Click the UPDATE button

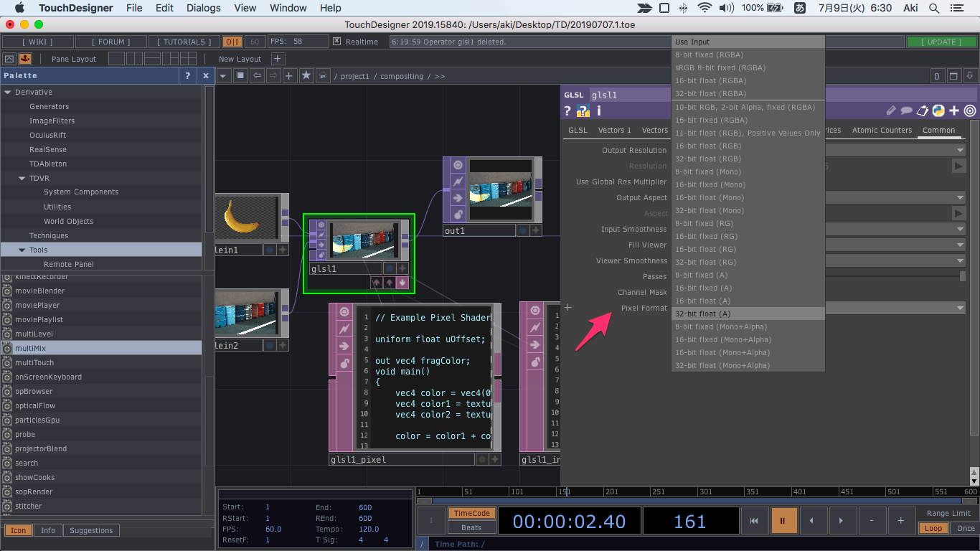[x=941, y=42]
